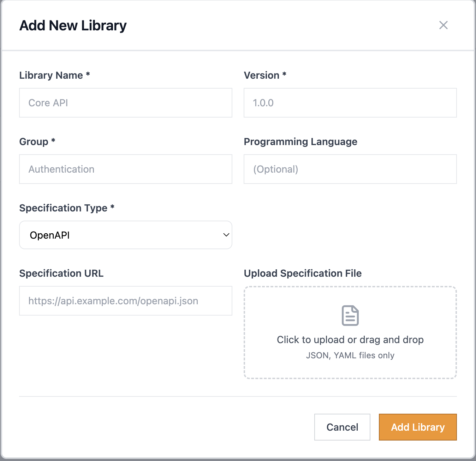476x461 pixels.
Task: Click the Group input field
Action: 126,169
